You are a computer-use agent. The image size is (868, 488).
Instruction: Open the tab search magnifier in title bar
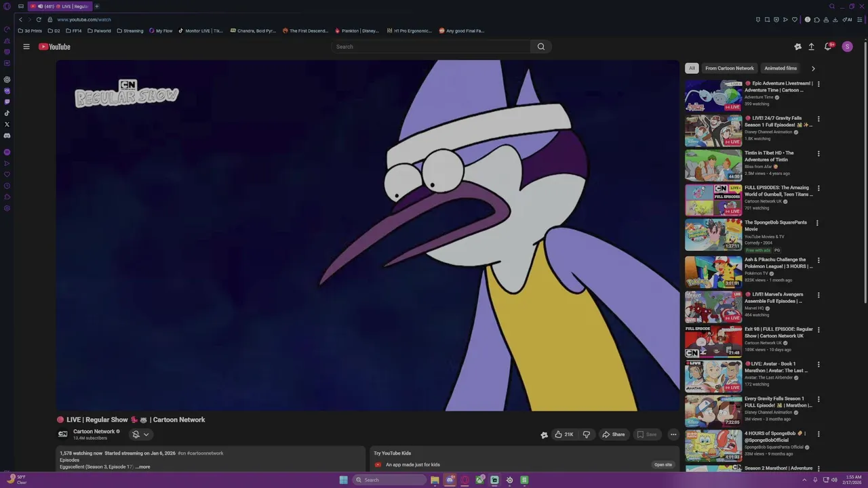pyautogui.click(x=832, y=6)
